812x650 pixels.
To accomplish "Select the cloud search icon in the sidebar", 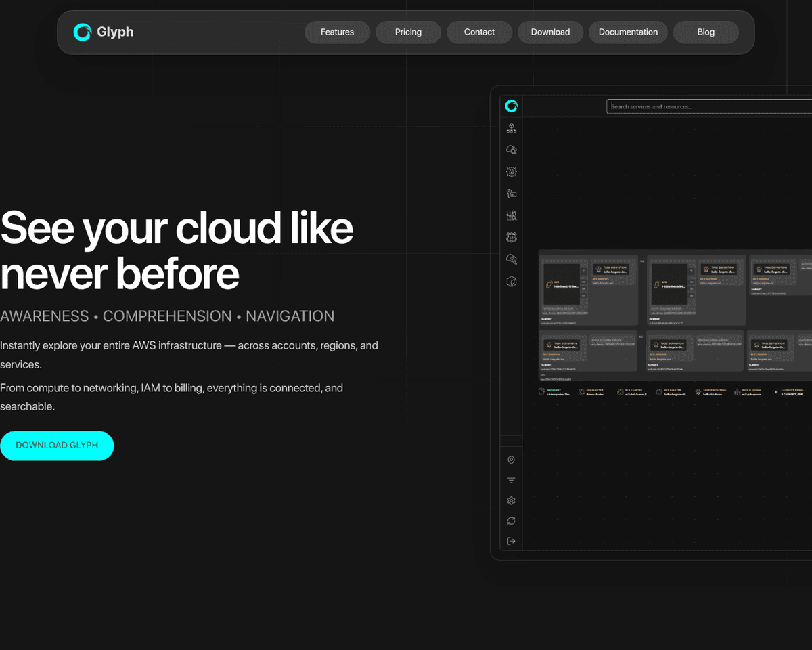I will tap(512, 150).
